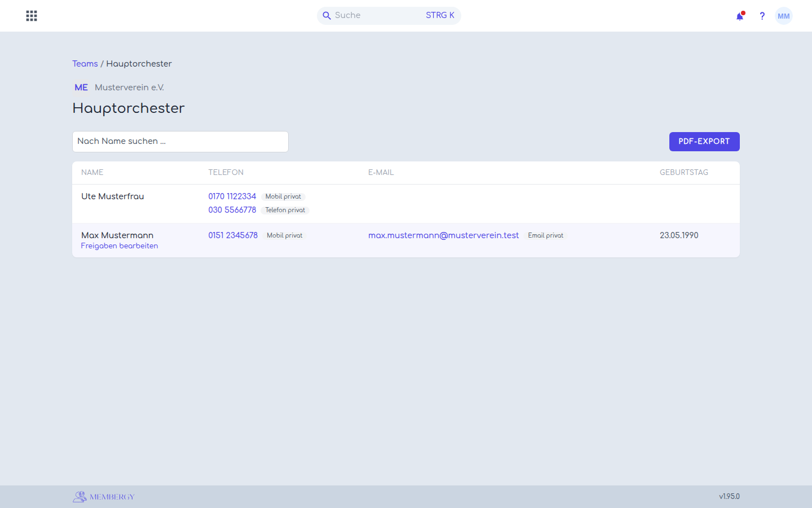Open Freigaben bearbeiten link

pyautogui.click(x=120, y=246)
